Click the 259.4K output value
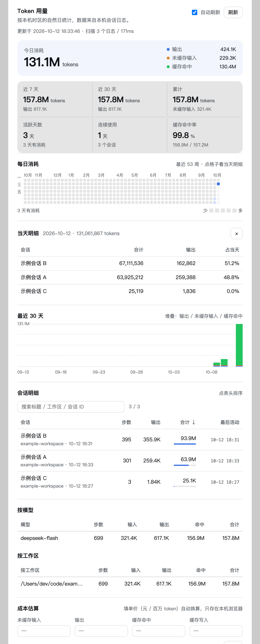The height and width of the screenshot is (644, 260). 152,461
